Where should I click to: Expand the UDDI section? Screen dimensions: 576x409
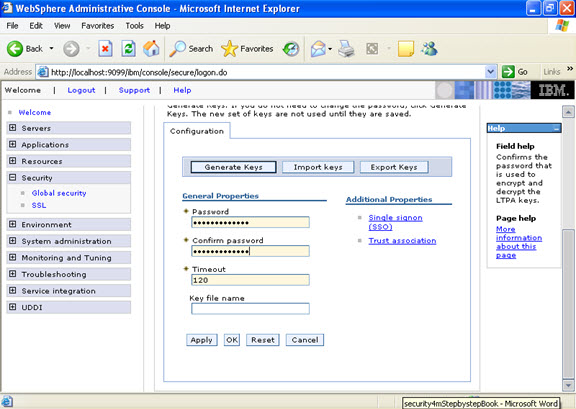(x=12, y=306)
